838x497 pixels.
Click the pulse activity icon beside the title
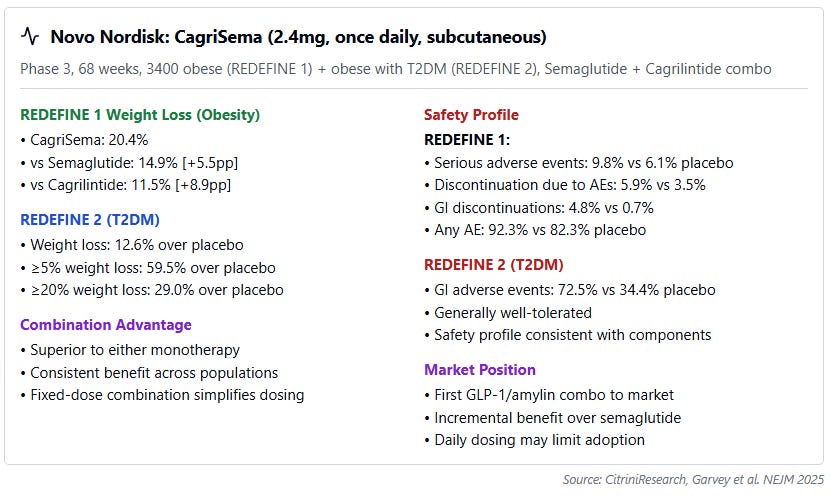tap(30, 36)
